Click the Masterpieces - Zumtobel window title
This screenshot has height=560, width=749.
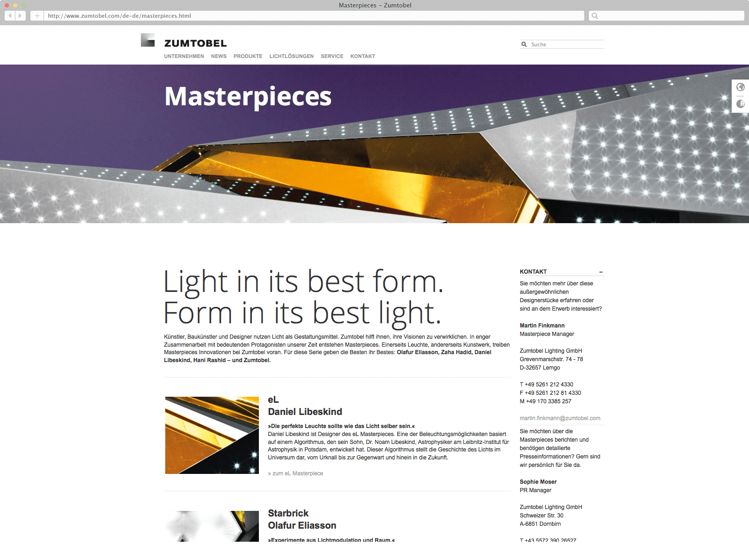click(x=375, y=5)
